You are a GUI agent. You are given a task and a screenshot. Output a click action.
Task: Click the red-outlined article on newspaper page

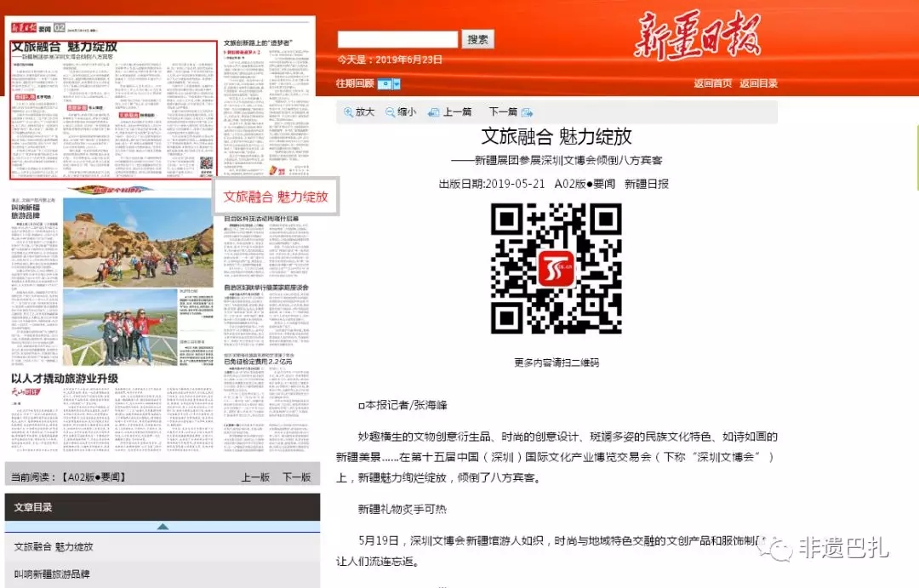point(114,110)
